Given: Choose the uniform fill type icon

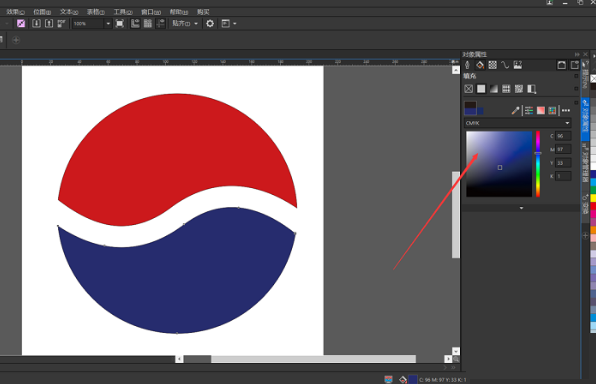Looking at the screenshot, I should pyautogui.click(x=481, y=89).
